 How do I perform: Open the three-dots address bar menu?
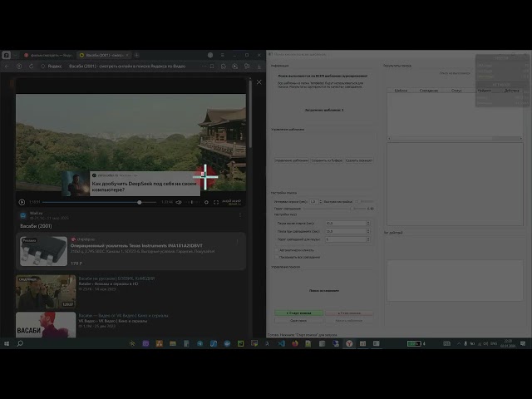tap(204, 66)
